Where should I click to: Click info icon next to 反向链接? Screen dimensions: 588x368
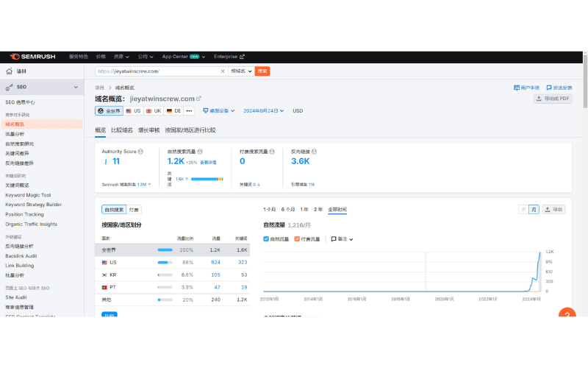[x=315, y=152]
